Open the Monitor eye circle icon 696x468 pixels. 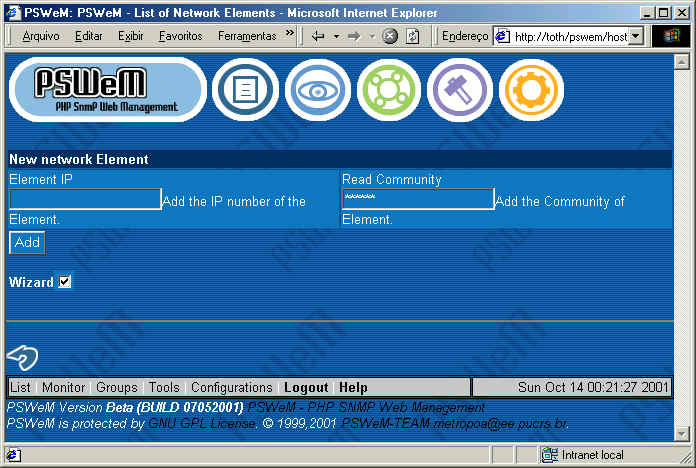(x=317, y=90)
